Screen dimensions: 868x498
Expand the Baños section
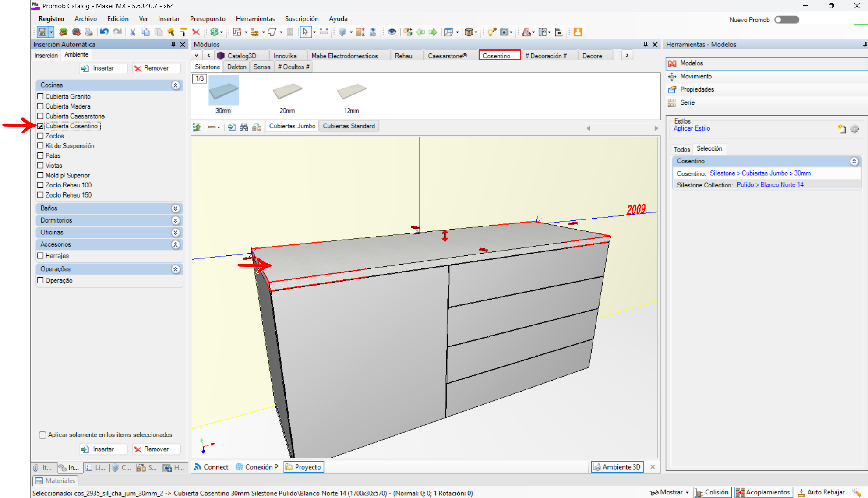(176, 208)
